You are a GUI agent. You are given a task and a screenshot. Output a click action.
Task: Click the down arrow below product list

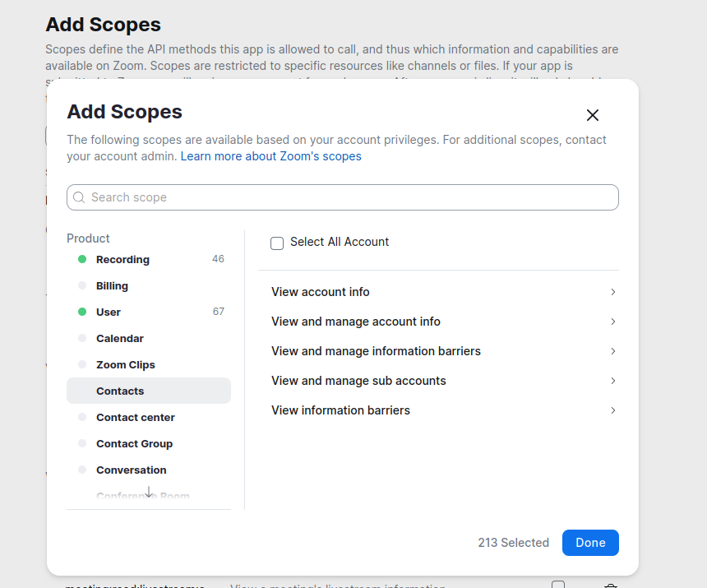pyautogui.click(x=149, y=492)
